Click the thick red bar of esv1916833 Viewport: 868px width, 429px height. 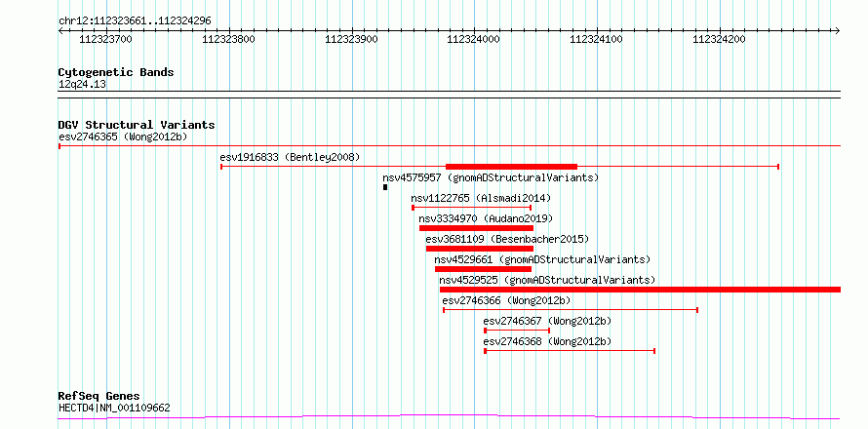click(x=511, y=167)
